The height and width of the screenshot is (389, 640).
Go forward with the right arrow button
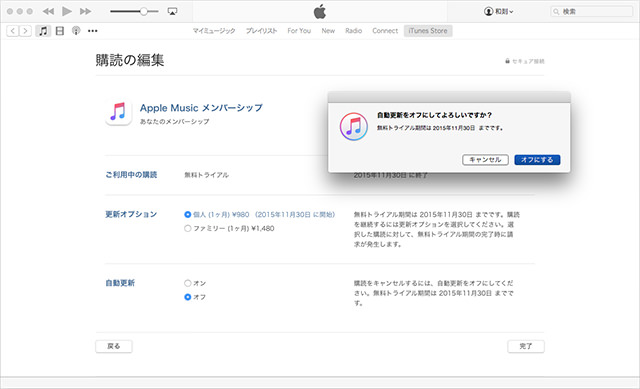click(x=25, y=31)
